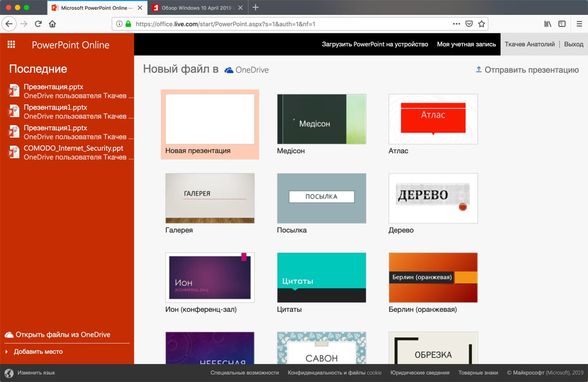Go to browser home page
The width and height of the screenshot is (588, 382).
53,24
